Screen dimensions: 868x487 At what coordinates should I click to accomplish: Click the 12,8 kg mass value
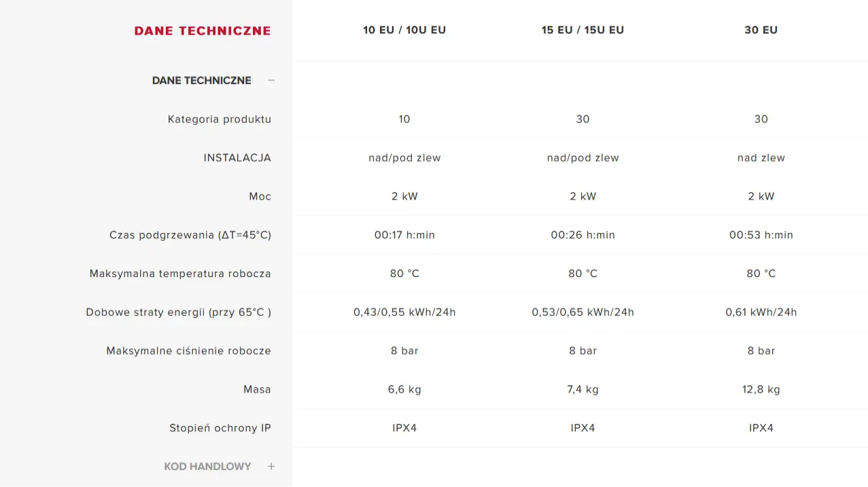point(761,389)
